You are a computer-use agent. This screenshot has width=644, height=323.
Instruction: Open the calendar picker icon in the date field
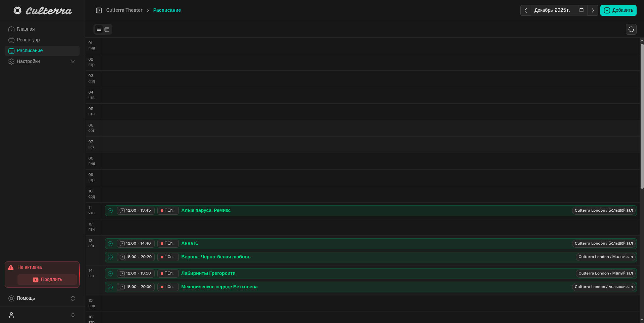581,10
